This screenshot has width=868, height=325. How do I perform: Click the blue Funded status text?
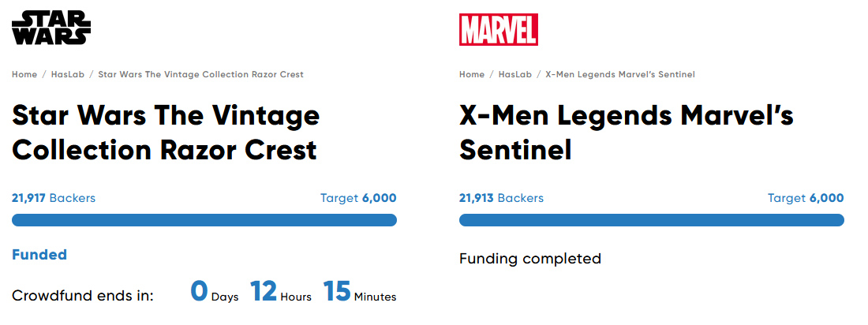(x=39, y=255)
